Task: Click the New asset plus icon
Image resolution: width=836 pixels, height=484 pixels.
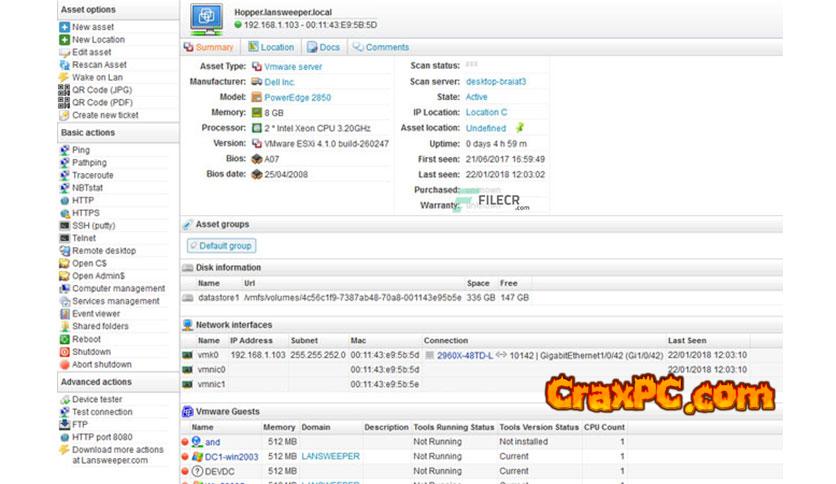Action: click(x=65, y=27)
